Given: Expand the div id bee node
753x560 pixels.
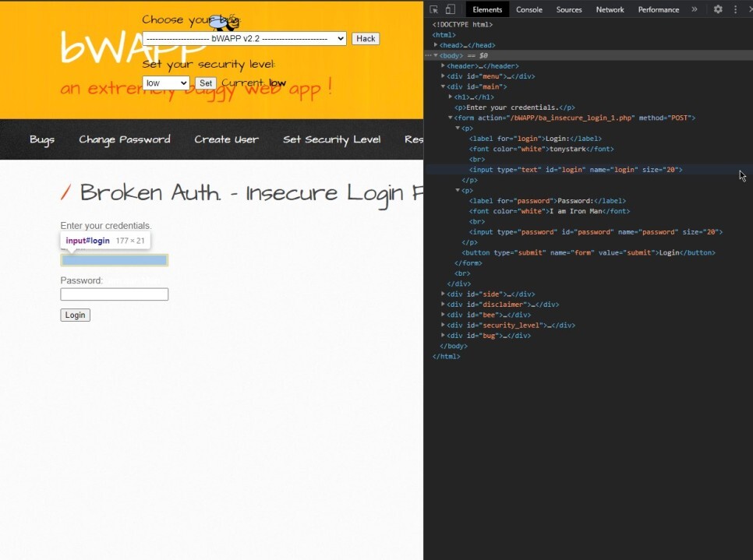Looking at the screenshot, I should 443,315.
